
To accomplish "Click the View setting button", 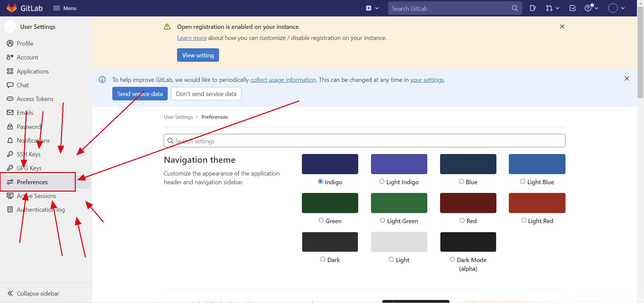I will (x=198, y=55).
